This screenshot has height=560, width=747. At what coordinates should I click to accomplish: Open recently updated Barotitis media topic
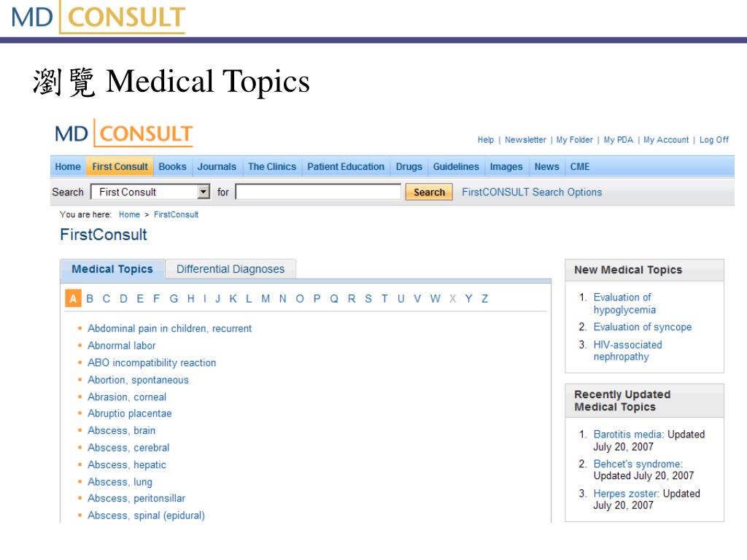[628, 435]
